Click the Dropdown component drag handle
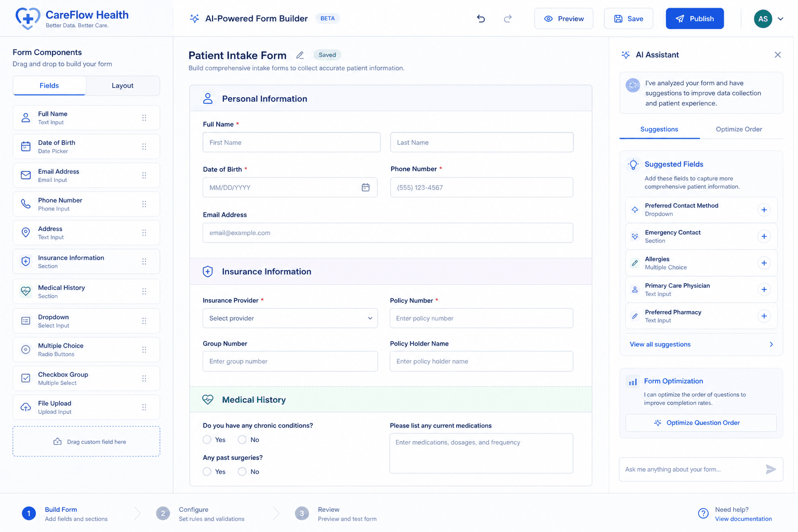 point(144,321)
